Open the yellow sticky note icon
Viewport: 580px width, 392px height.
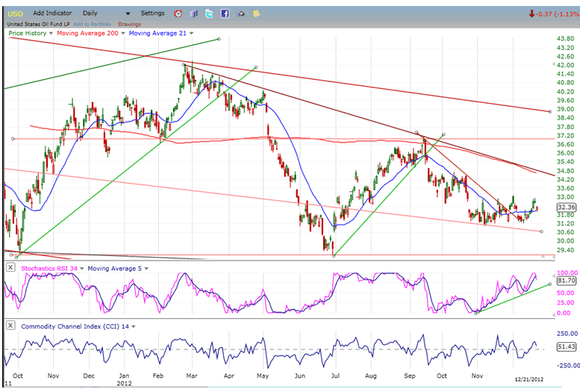pos(257,13)
